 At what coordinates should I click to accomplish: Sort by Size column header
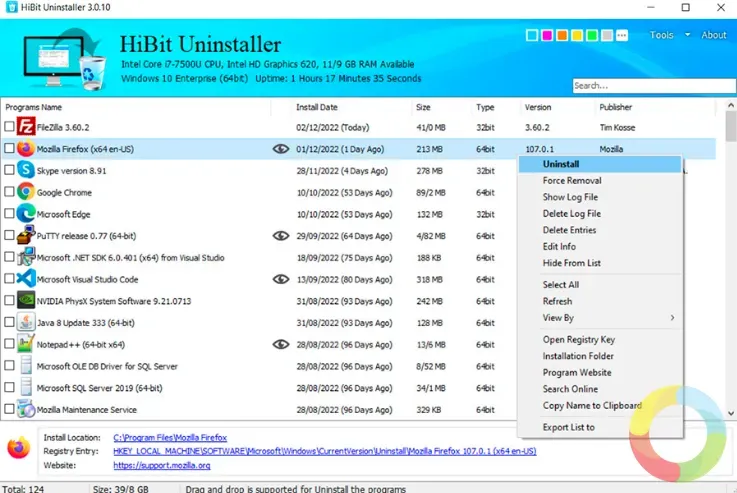(423, 107)
